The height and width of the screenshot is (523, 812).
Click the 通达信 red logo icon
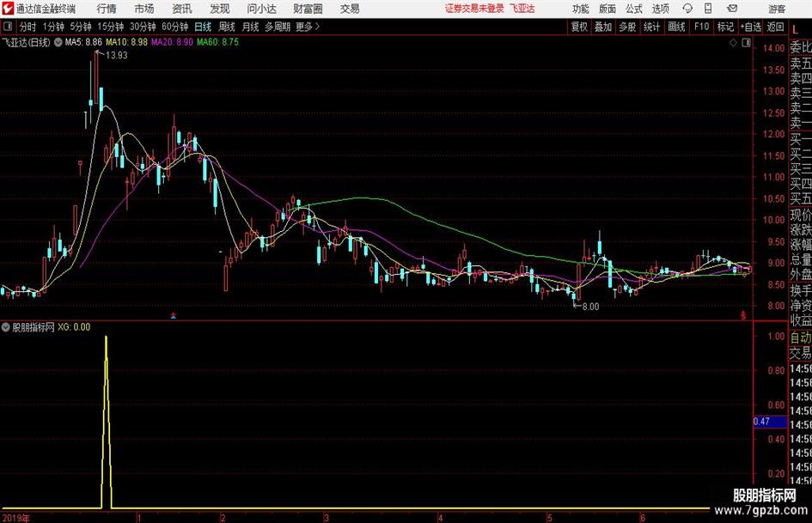(8, 9)
